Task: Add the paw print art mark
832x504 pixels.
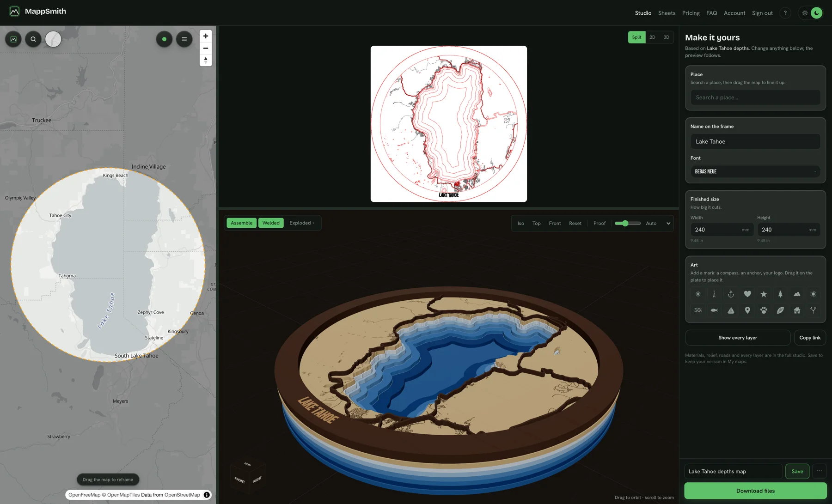Action: [764, 310]
